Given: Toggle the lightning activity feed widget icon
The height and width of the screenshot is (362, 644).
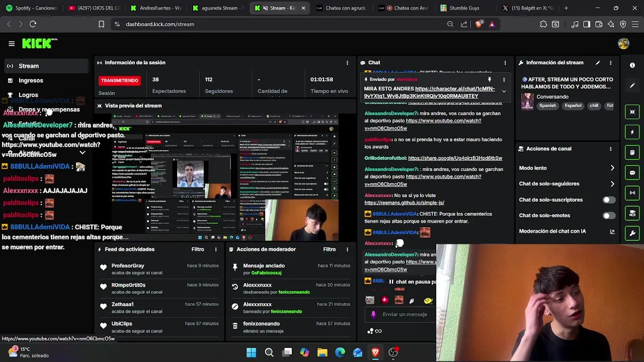Looking at the screenshot, I should 632,132.
